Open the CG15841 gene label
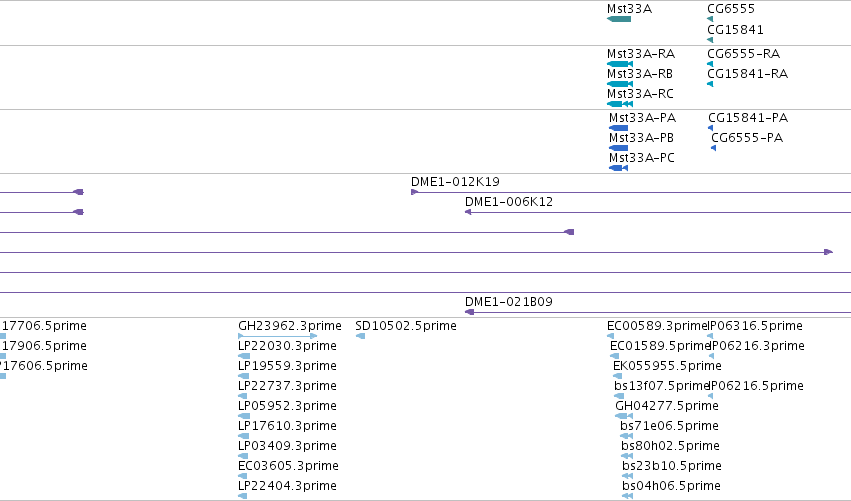Image resolution: width=851 pixels, height=501 pixels. pos(735,29)
